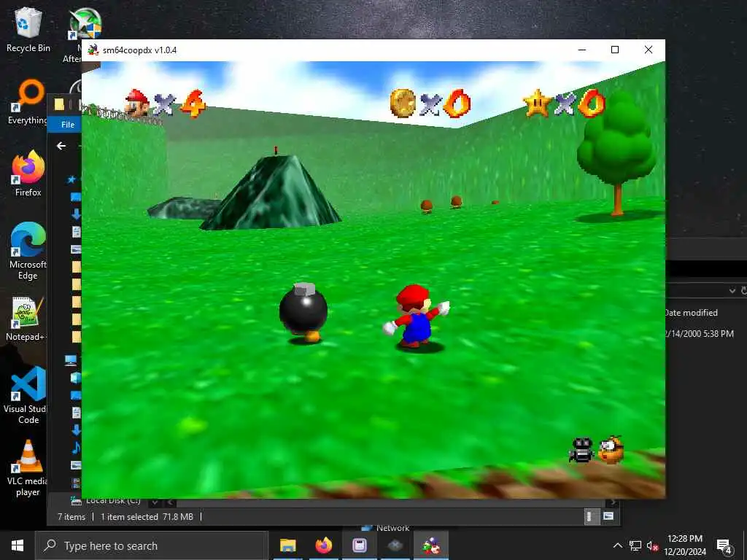Click the power star counter icon
747x560 pixels.
point(537,103)
